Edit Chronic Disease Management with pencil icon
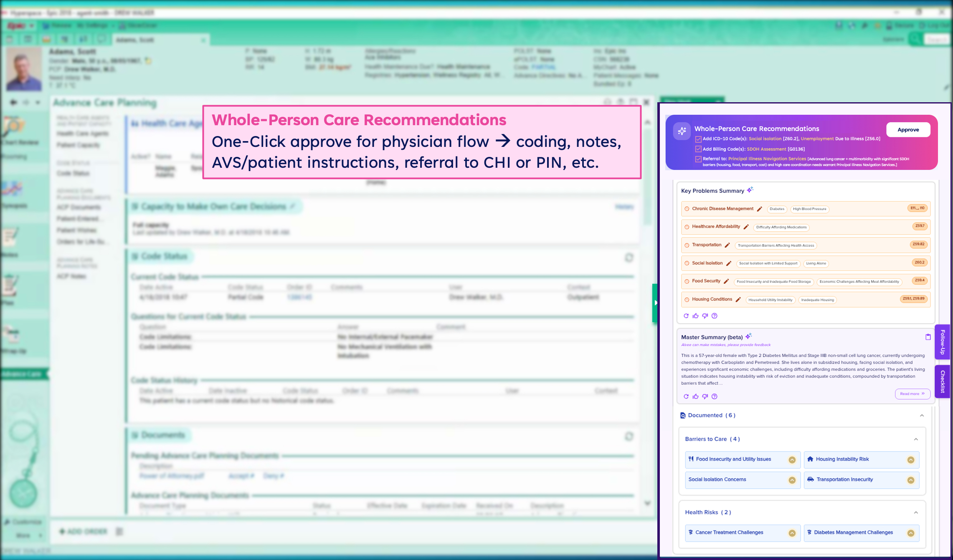Viewport: 953px width, 560px height. 760,209
